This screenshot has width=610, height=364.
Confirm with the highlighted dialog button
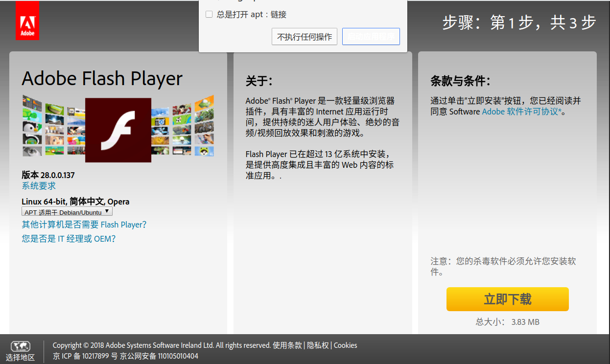point(371,37)
